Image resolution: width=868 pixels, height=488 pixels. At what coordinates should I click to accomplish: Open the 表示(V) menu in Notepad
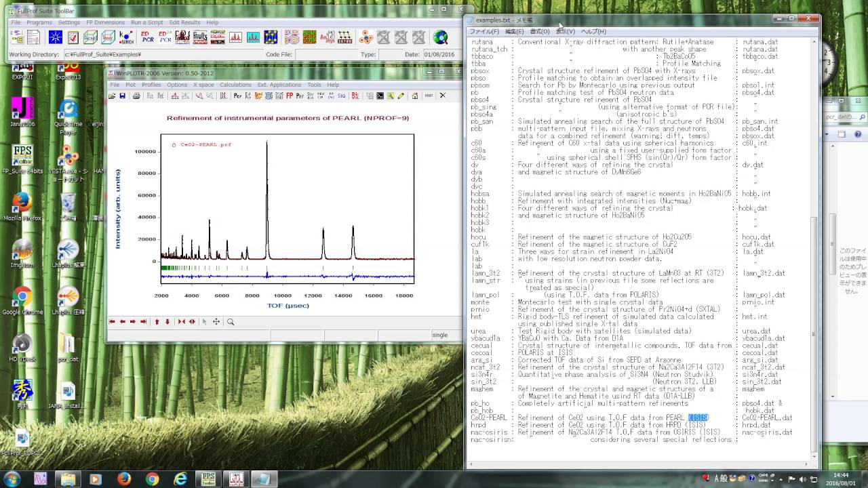click(565, 31)
